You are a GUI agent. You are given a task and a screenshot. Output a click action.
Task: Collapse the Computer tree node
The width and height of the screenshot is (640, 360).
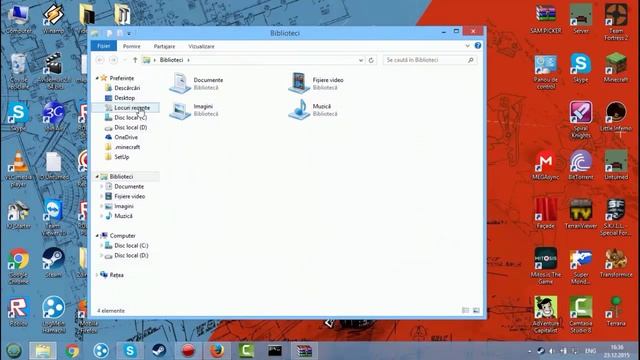98,236
